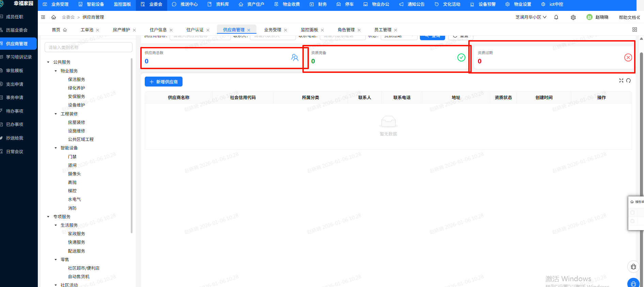644x287 pixels.
Task: Open the tab grid menu icon
Action: tap(634, 30)
